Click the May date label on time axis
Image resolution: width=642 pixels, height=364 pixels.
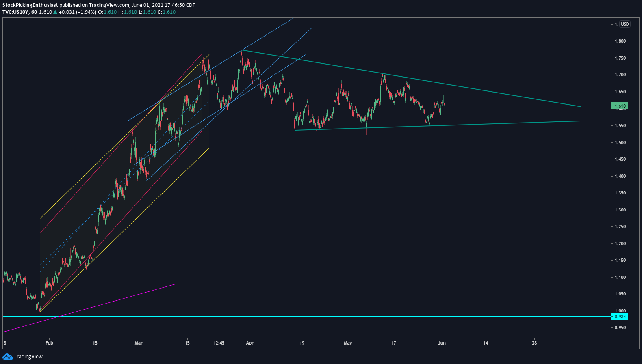pos(348,343)
